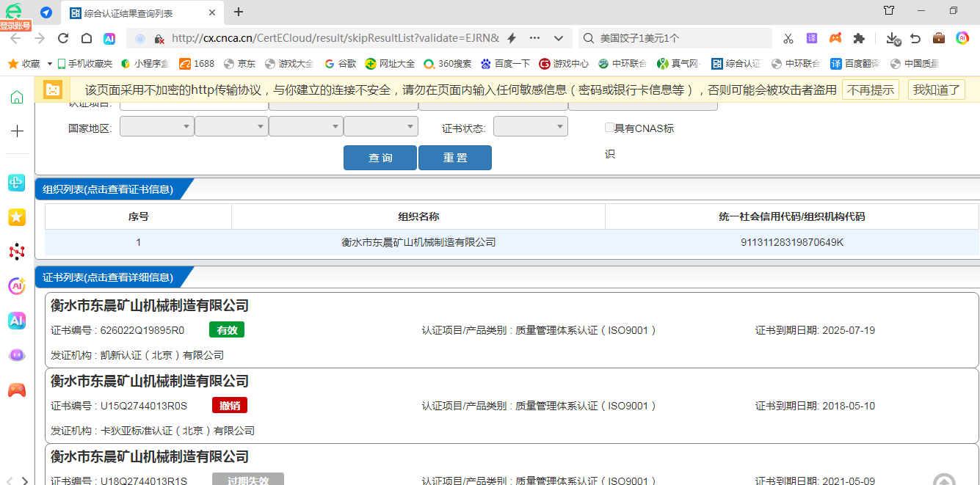The image size is (980, 485).
Task: Open the sidebar blue AI square icon
Action: point(17,321)
